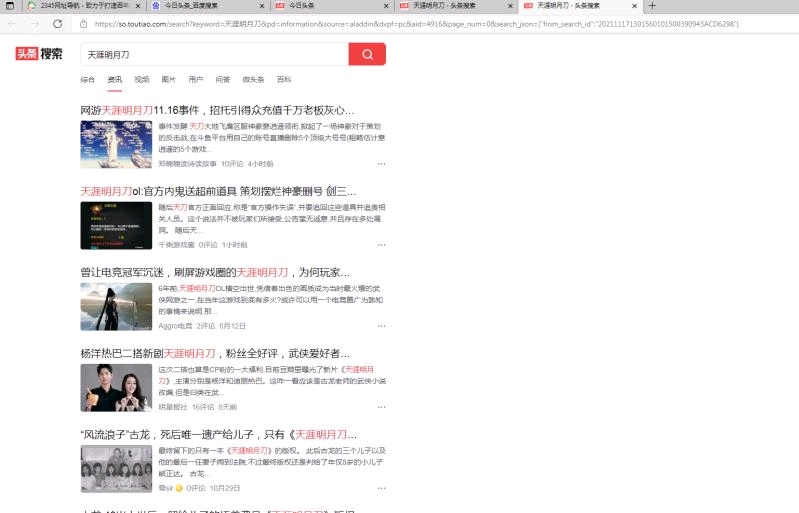Click the 2评论 count under 电竞冠军 article
799x513 pixels.
click(x=206, y=326)
